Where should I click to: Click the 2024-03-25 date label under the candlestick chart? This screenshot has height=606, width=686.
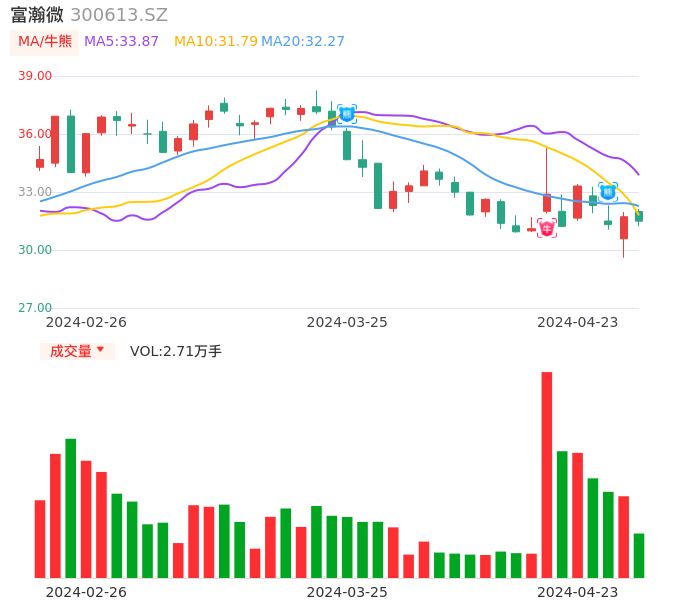coord(347,322)
